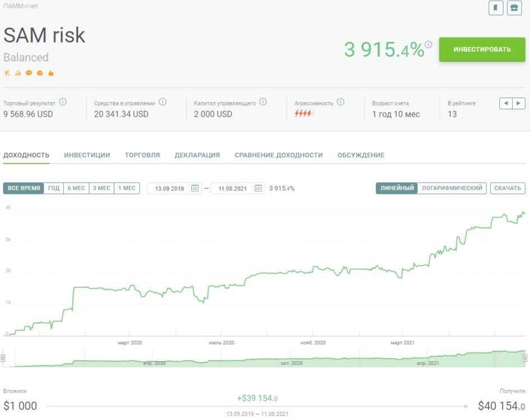530x420 pixels.
Task: Click info icon beside Капитал управляющего
Action: pyautogui.click(x=263, y=102)
